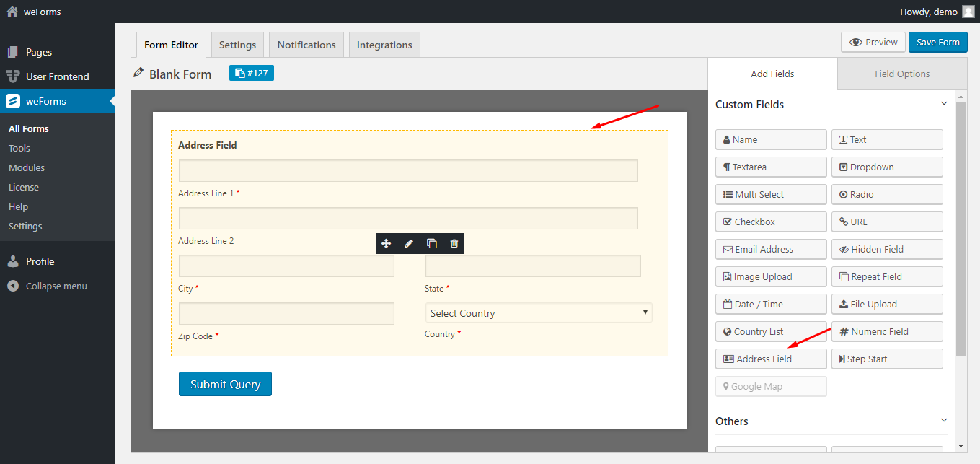Click the Address Line 1 input
Screen dimensions: 980x464
(408, 170)
